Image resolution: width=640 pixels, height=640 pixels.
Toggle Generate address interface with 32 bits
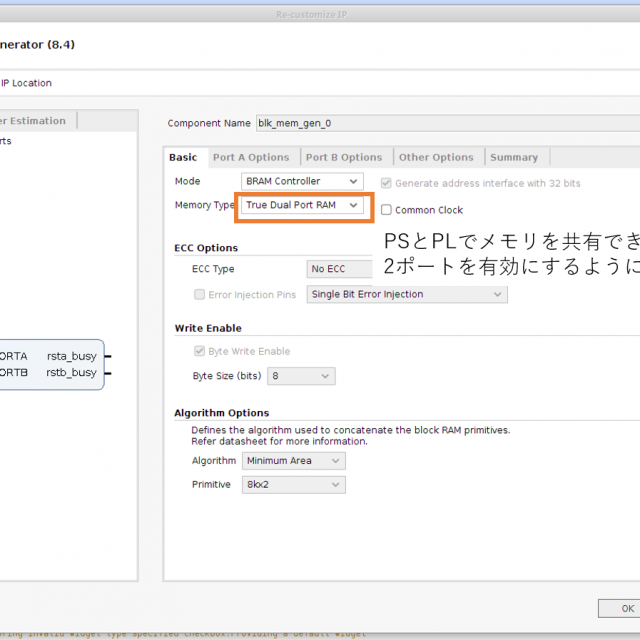[x=386, y=184]
